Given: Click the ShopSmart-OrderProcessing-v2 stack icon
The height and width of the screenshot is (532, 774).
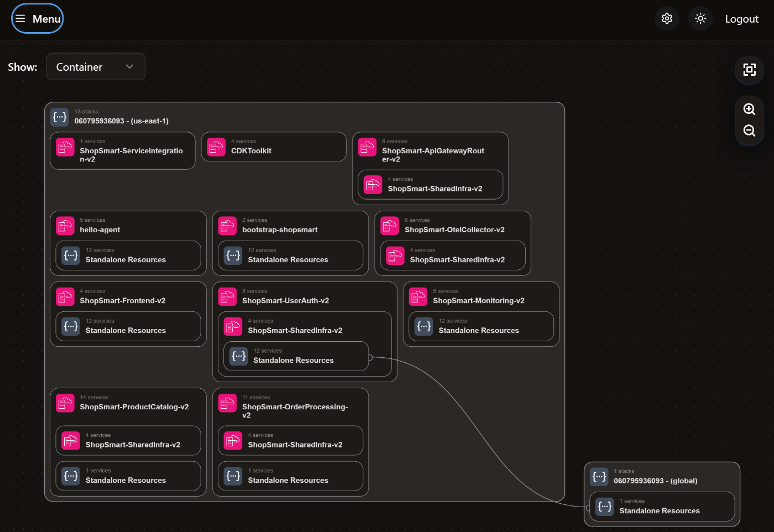Looking at the screenshot, I should [227, 403].
